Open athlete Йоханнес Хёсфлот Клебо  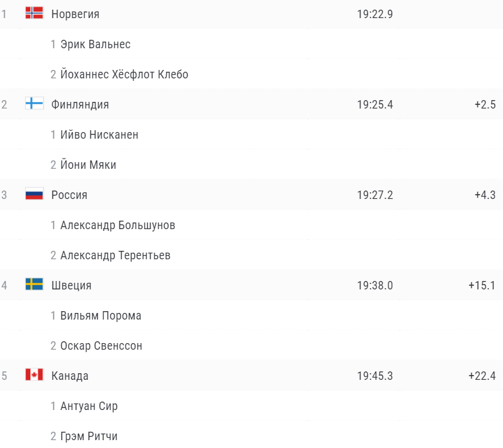click(x=124, y=74)
